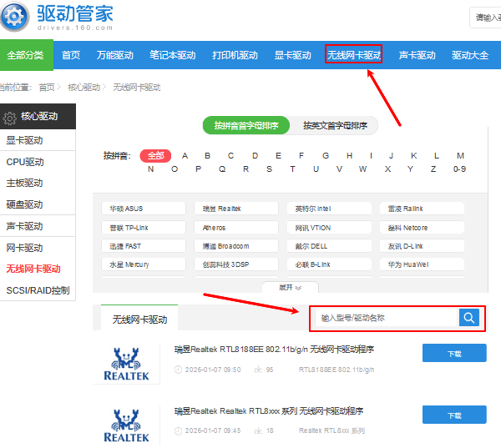Image resolution: width=501 pixels, height=448 pixels.
Task: Focus the top-right site search box
Action: coord(485,18)
